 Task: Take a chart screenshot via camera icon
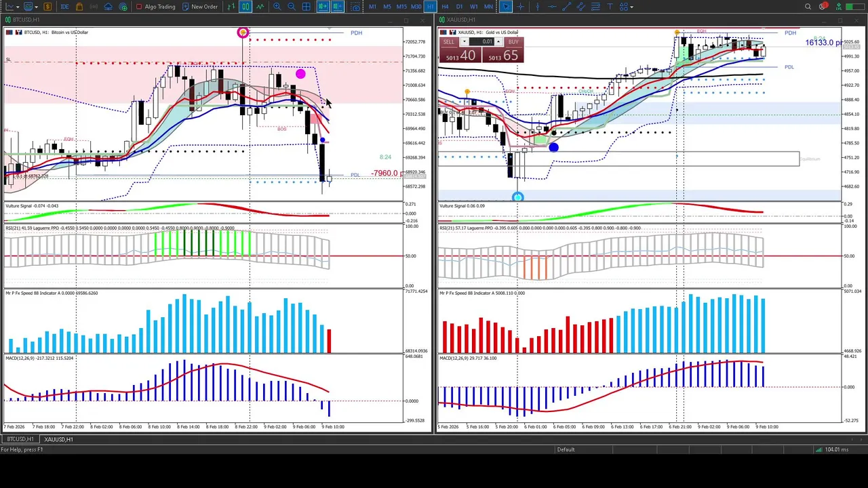coord(355,7)
